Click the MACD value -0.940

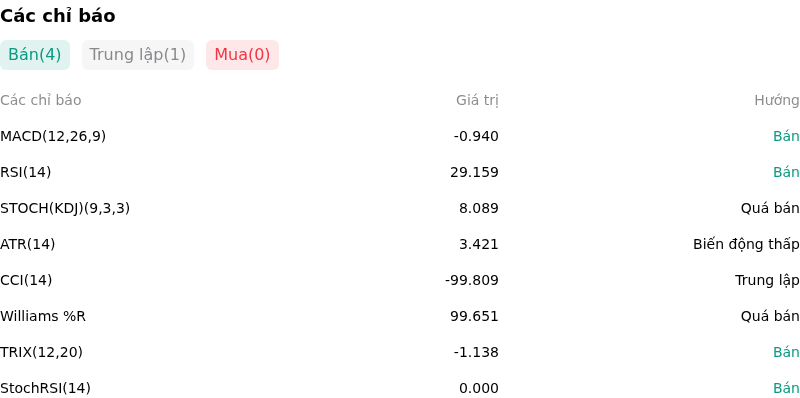coord(476,136)
